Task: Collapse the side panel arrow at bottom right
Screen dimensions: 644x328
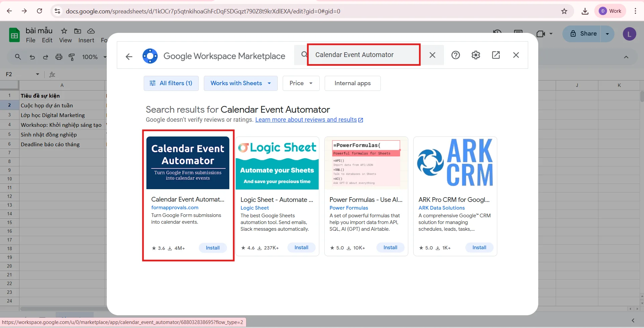Action: (x=633, y=320)
